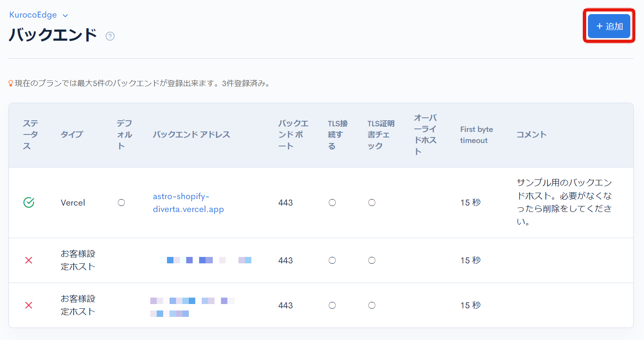644x340 pixels.
Task: Click the Vercel type cell
Action: point(73,203)
